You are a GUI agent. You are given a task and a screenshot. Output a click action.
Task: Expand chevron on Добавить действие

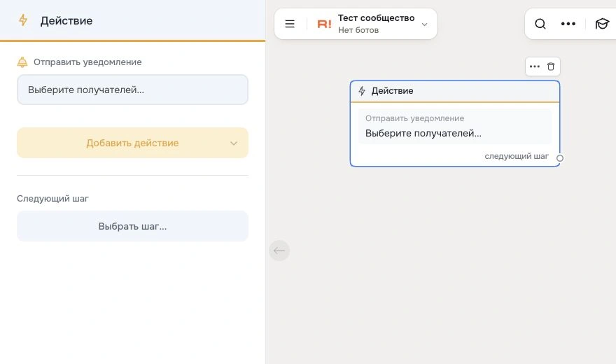click(x=234, y=143)
